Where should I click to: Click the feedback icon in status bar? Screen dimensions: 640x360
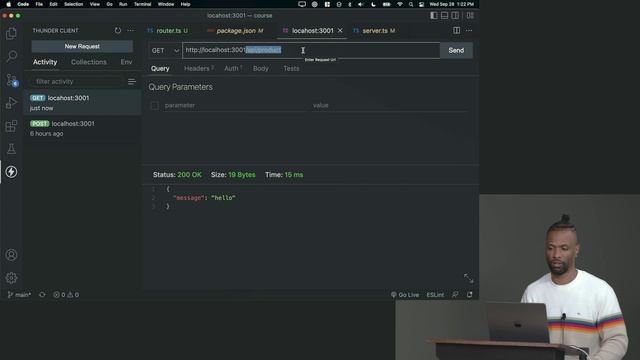[x=455, y=295]
